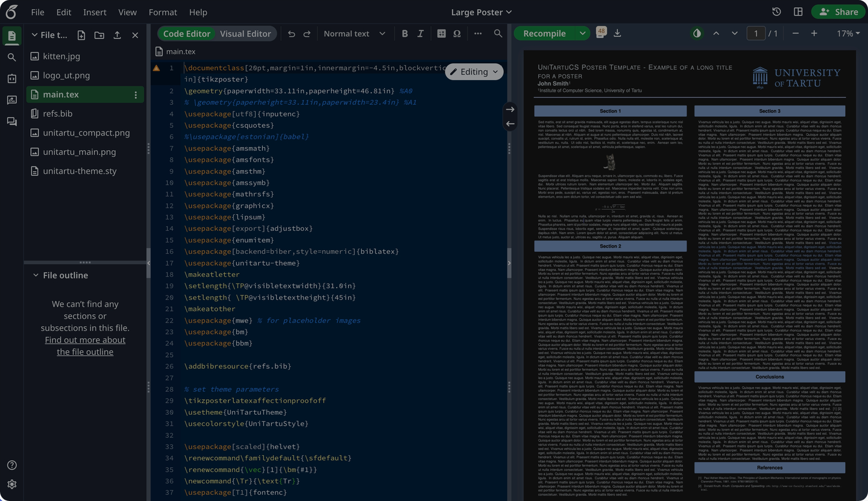Open the File menu
Image resolution: width=868 pixels, height=501 pixels.
37,12
